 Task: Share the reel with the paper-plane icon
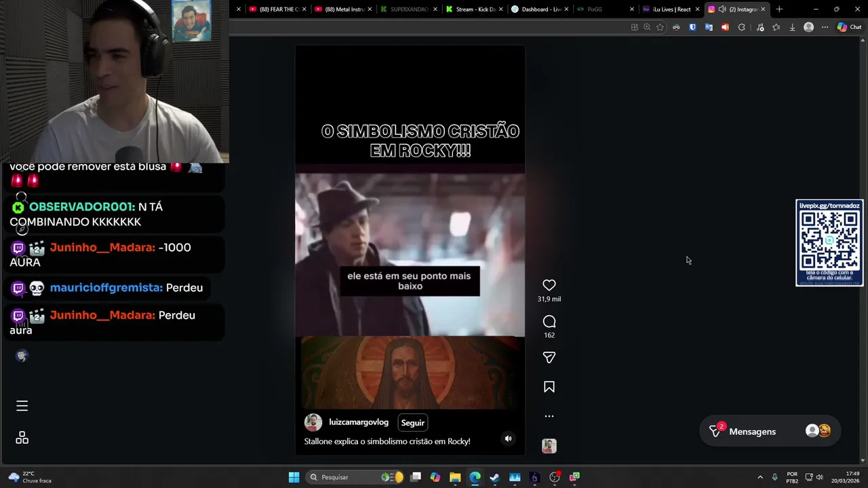point(549,357)
